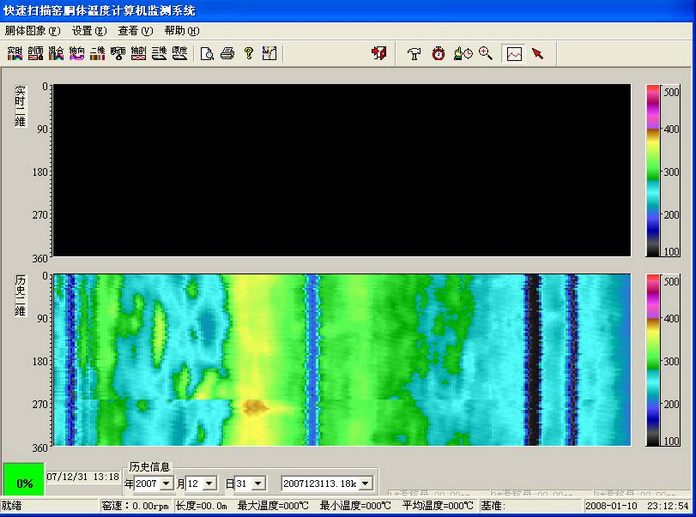Click the red alarm clock icon
The image size is (696, 517).
click(x=439, y=53)
